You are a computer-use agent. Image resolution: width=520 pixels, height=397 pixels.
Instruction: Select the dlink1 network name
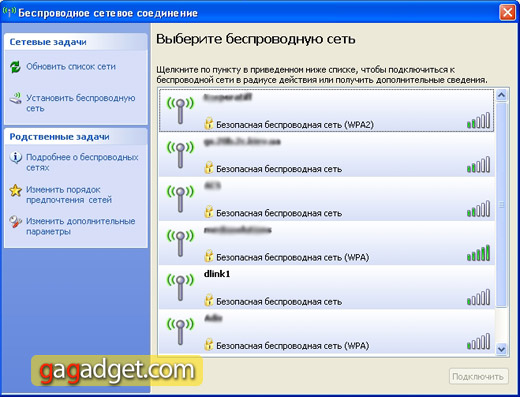[217, 274]
